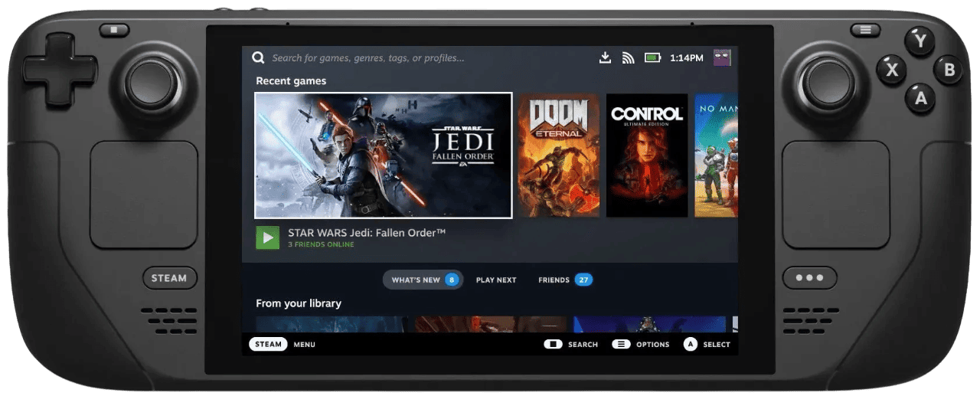Tap the A face button
This screenshot has height=419, width=980.
pos(921,98)
